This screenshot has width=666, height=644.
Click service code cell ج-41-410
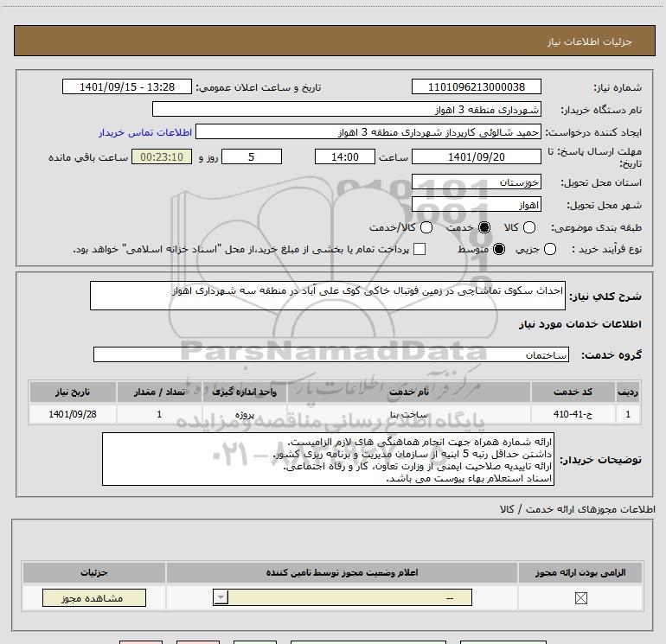573,414
